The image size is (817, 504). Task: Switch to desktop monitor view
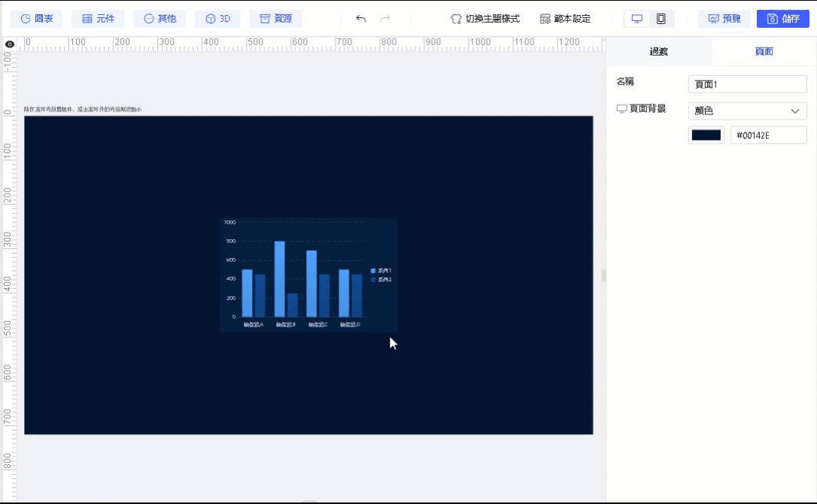[636, 19]
